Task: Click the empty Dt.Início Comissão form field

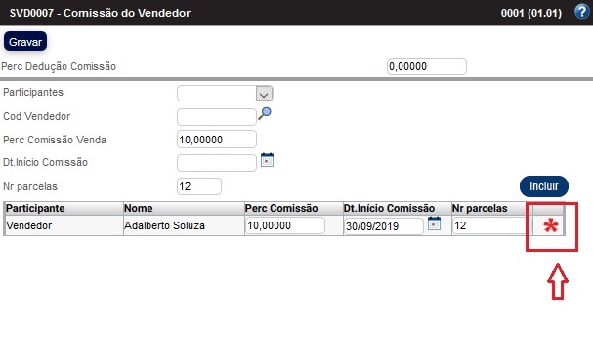Action: (x=217, y=163)
